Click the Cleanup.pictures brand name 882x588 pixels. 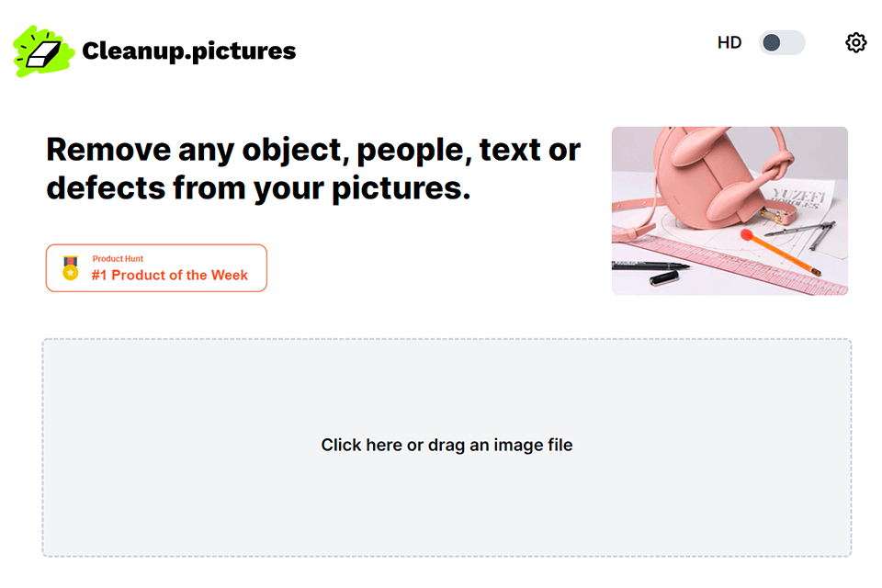coord(189,51)
